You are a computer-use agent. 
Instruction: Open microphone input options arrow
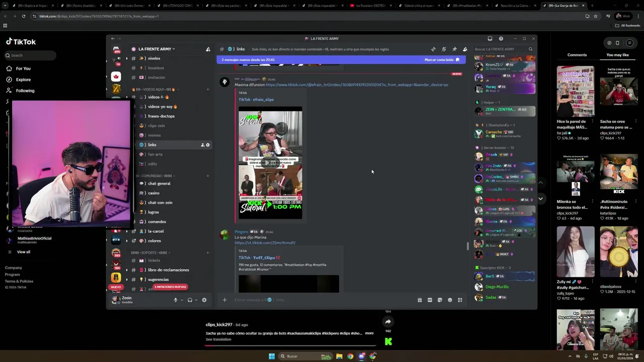coord(182,300)
